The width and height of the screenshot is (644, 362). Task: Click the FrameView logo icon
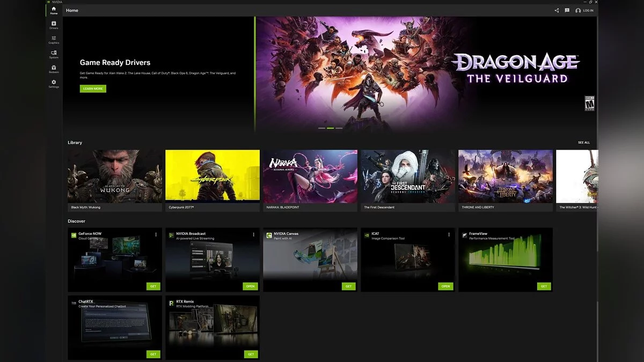coord(464,235)
